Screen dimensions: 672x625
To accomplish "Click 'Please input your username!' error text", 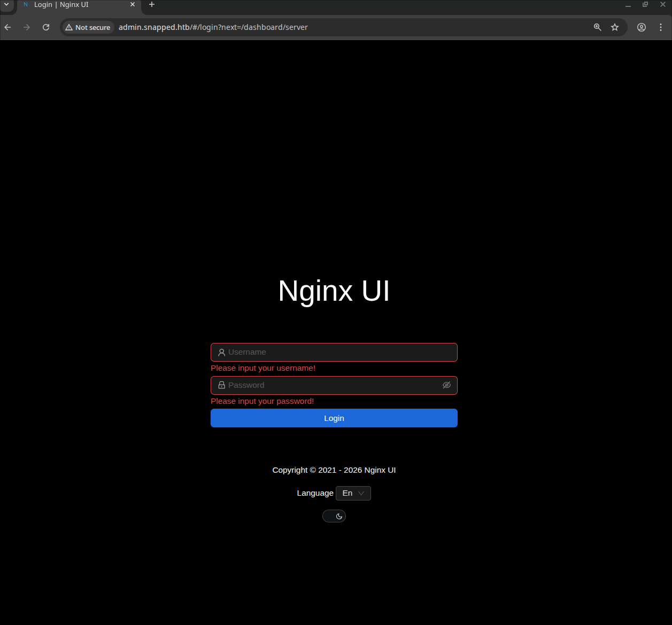I will coord(263,368).
